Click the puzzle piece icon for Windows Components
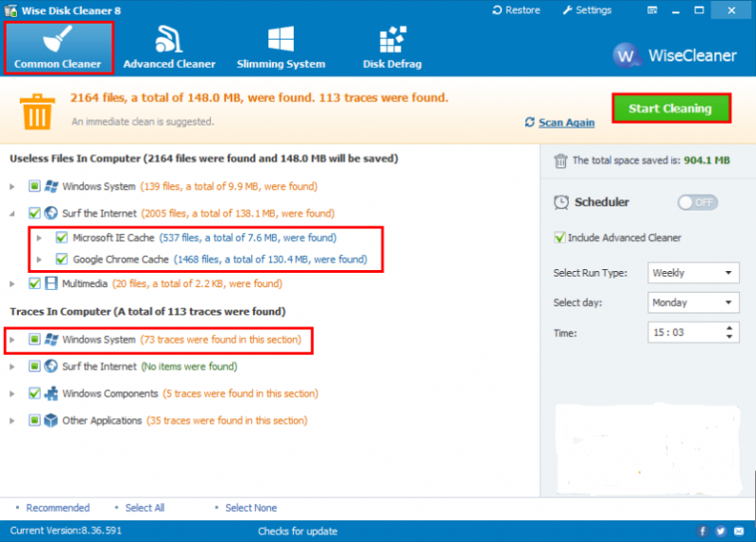 [51, 393]
